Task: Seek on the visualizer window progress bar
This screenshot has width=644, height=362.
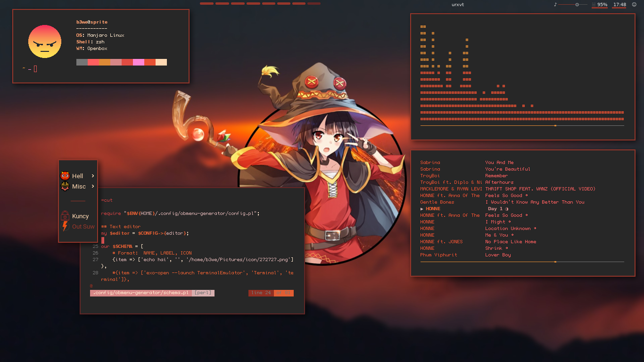Action: click(522, 125)
